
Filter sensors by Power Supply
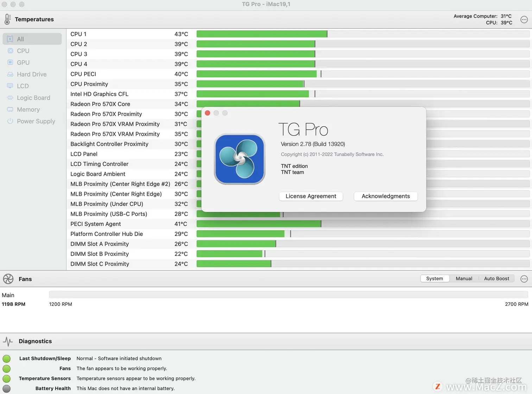(x=32, y=121)
